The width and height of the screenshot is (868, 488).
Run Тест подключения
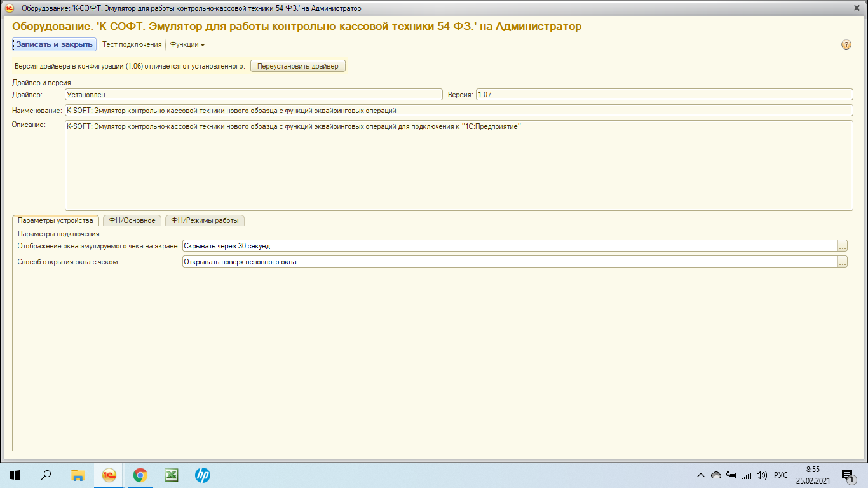point(132,44)
